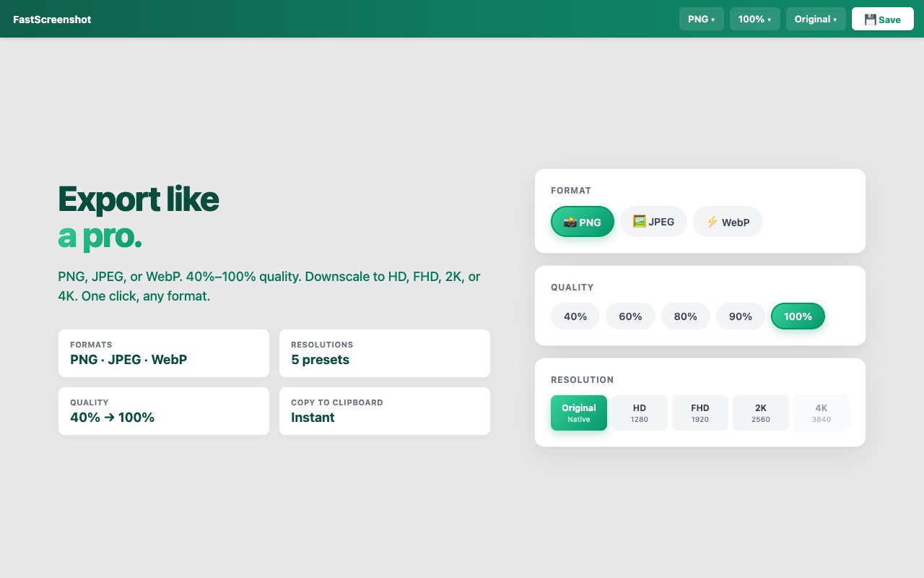Set quality to 40%
This screenshot has height=578, width=924.
point(575,316)
